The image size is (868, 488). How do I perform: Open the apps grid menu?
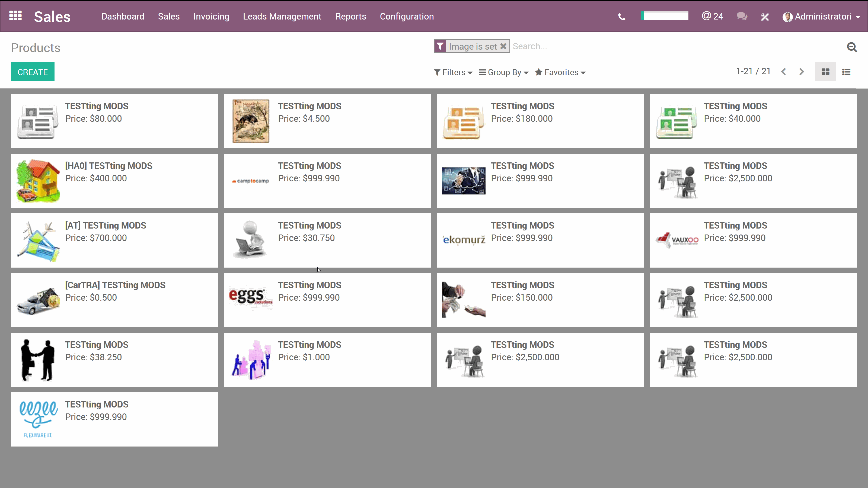pos(15,16)
